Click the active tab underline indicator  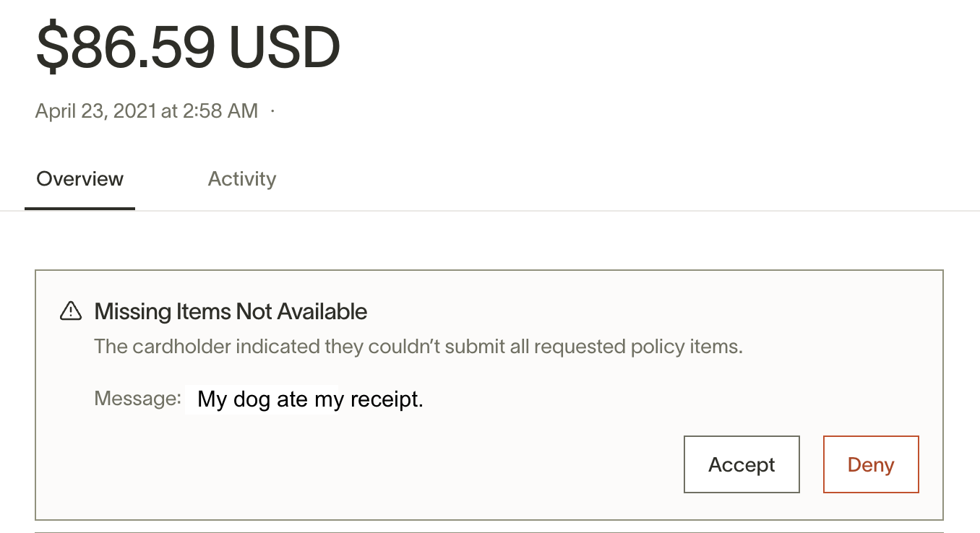pos(79,208)
